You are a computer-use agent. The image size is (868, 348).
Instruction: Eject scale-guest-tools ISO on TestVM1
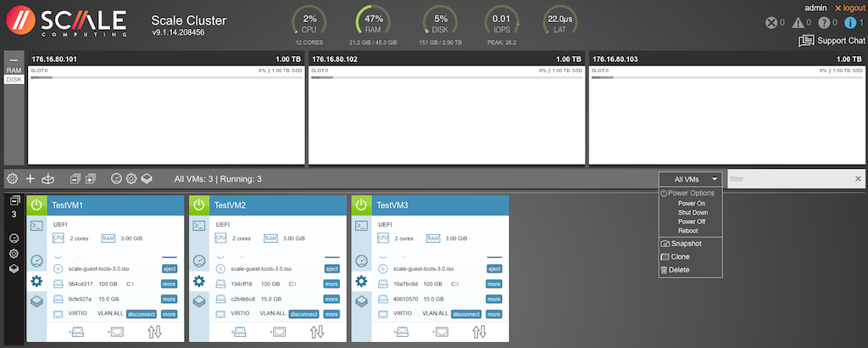[x=169, y=269]
